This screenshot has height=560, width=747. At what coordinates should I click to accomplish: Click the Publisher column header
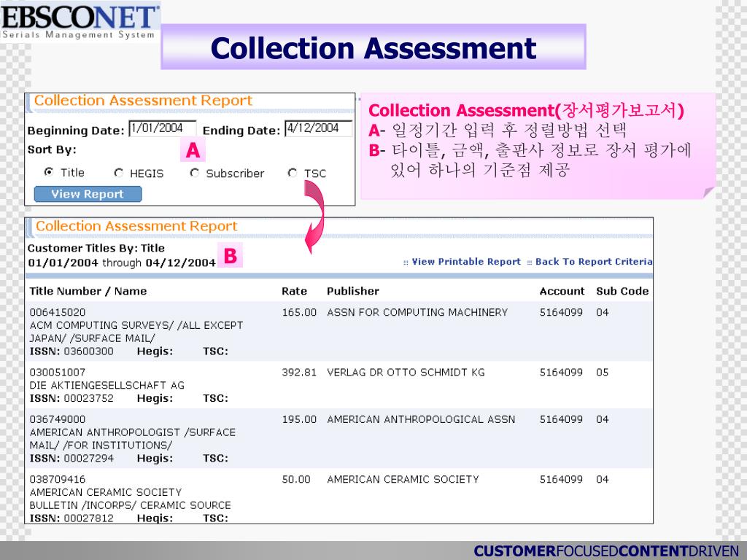pyautogui.click(x=353, y=291)
